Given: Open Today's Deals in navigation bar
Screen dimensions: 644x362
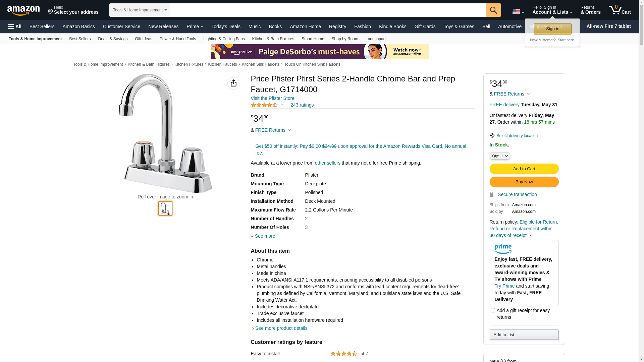Looking at the screenshot, I should pos(226,26).
